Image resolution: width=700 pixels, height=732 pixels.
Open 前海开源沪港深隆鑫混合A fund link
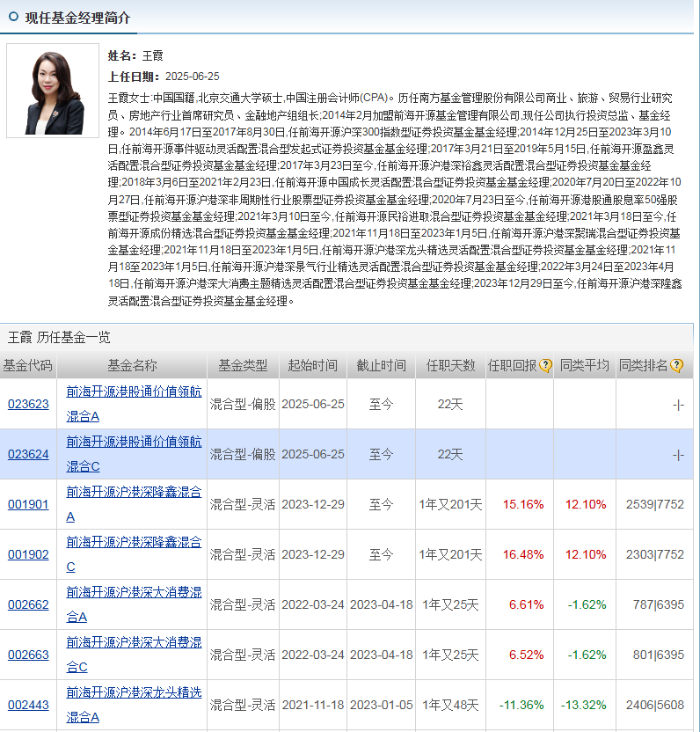point(134,504)
